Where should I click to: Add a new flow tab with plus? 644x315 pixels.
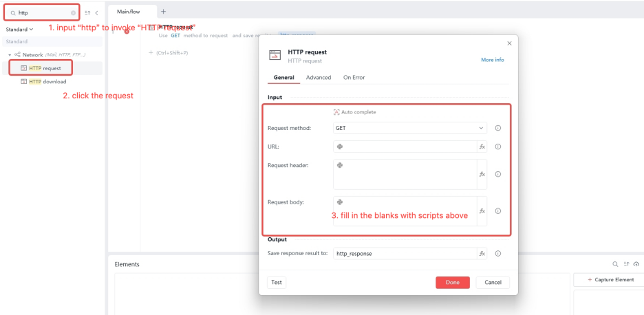[x=163, y=12]
